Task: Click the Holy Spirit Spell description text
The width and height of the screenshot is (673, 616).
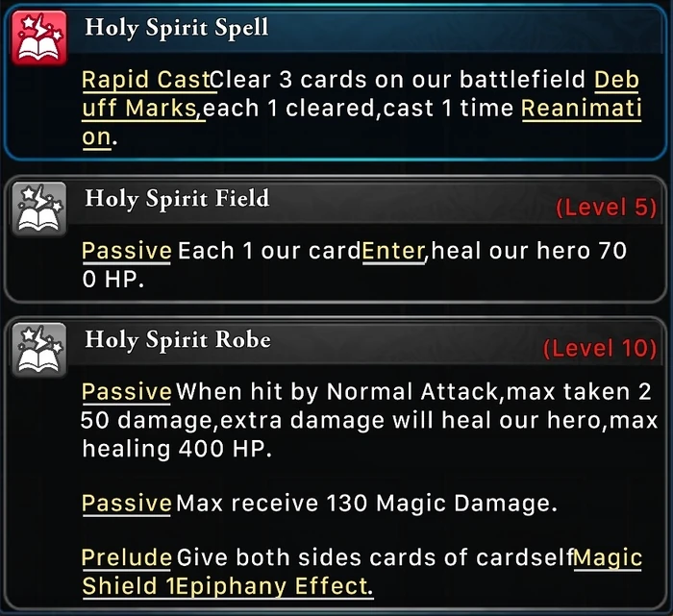Action: pyautogui.click(x=361, y=109)
